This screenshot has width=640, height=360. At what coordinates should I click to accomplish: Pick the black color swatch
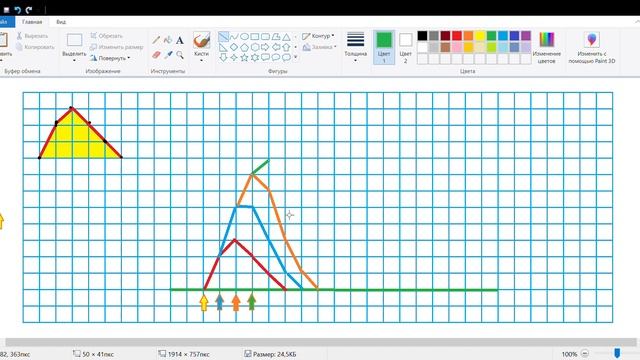(x=422, y=36)
